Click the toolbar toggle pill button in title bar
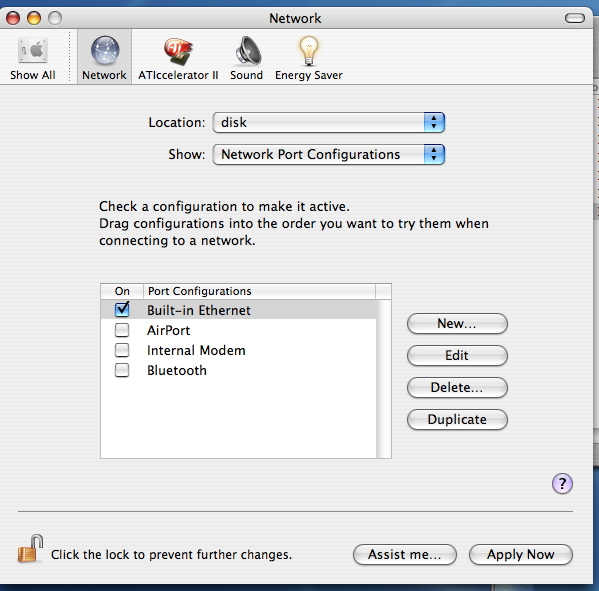 (x=575, y=18)
